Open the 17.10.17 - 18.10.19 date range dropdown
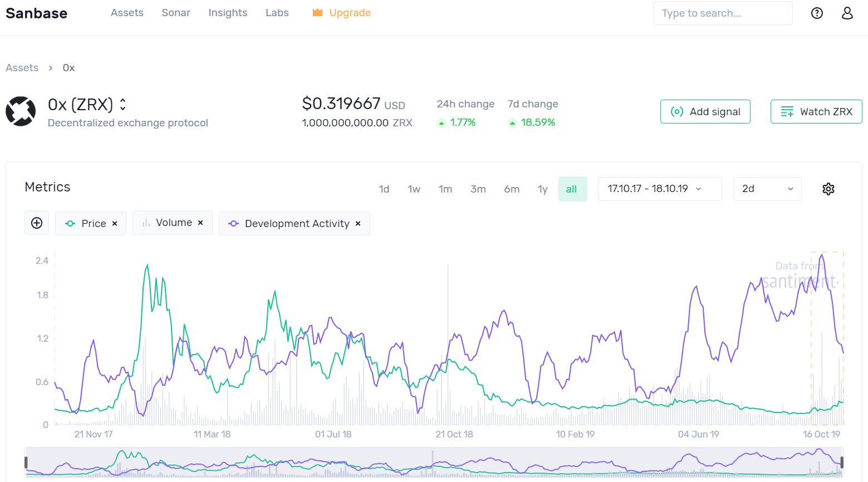 660,189
